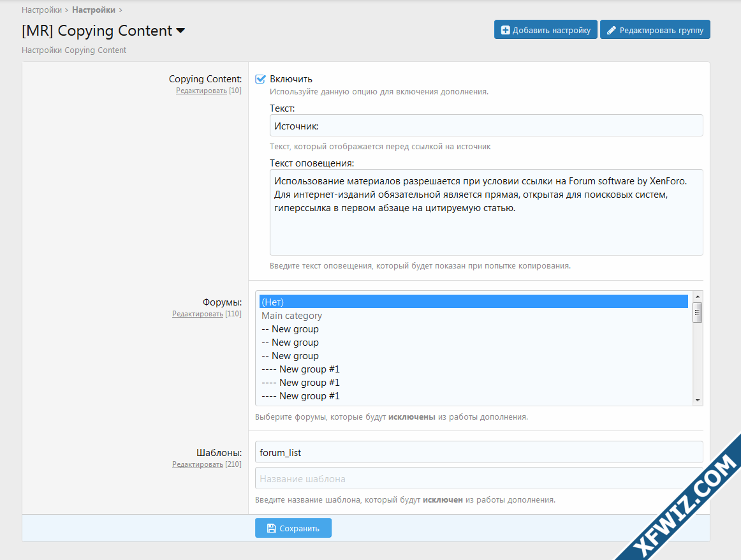Viewport: 741px width, 560px height.
Task: Click the Источник: text input field
Action: (487, 126)
